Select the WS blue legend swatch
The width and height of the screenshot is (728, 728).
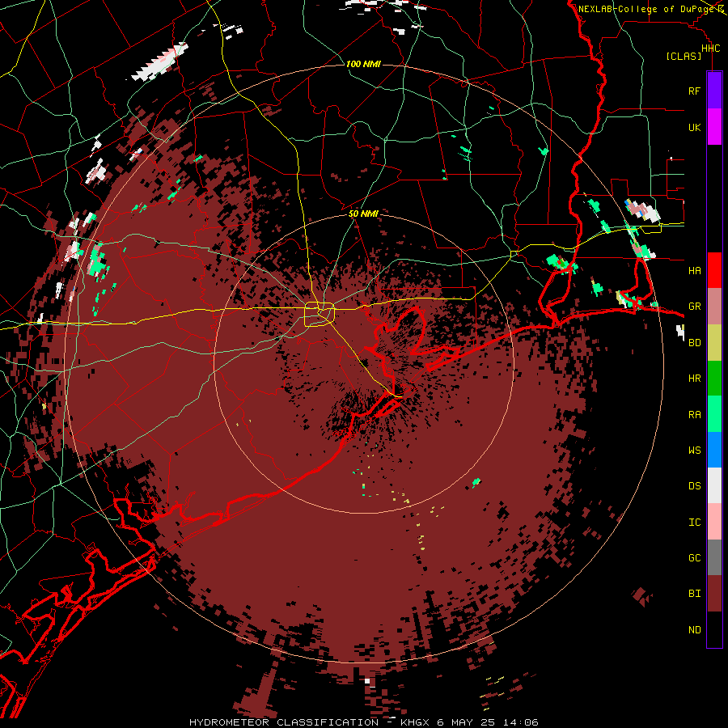(714, 450)
